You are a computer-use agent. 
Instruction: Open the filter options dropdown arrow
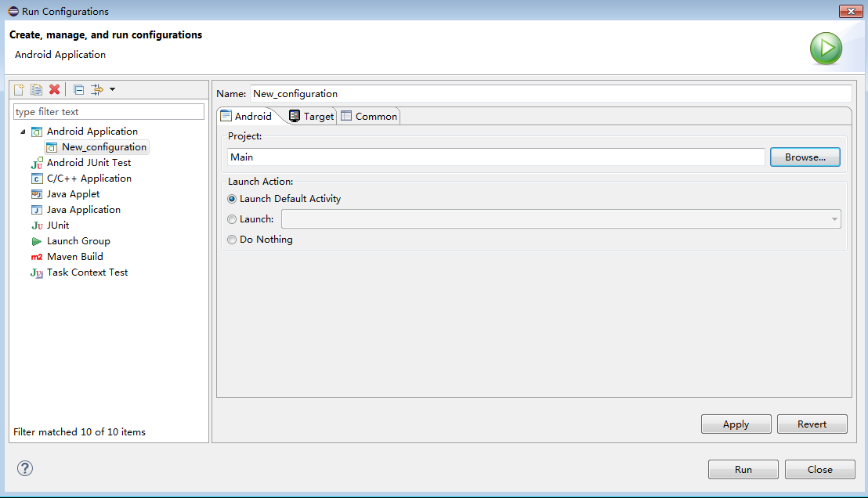coord(112,89)
